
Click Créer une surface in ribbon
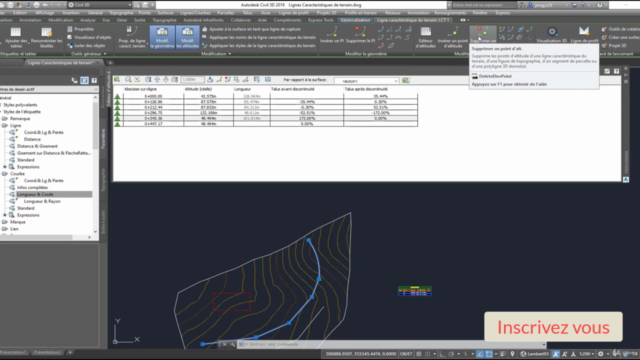click(x=620, y=37)
